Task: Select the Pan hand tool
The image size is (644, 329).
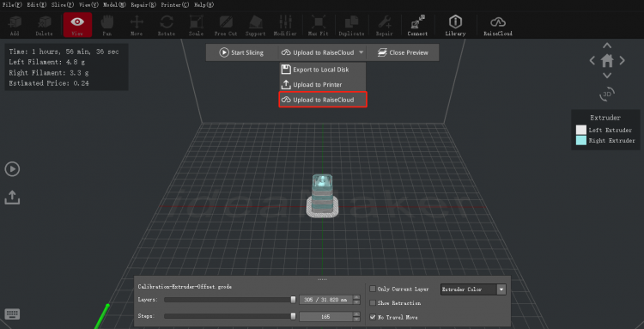Action: pos(107,26)
